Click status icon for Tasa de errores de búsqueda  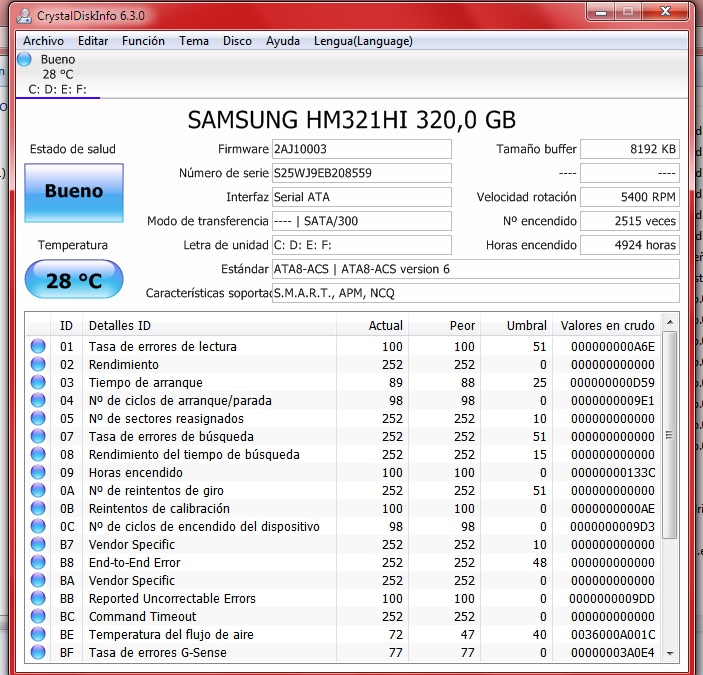coord(38,436)
